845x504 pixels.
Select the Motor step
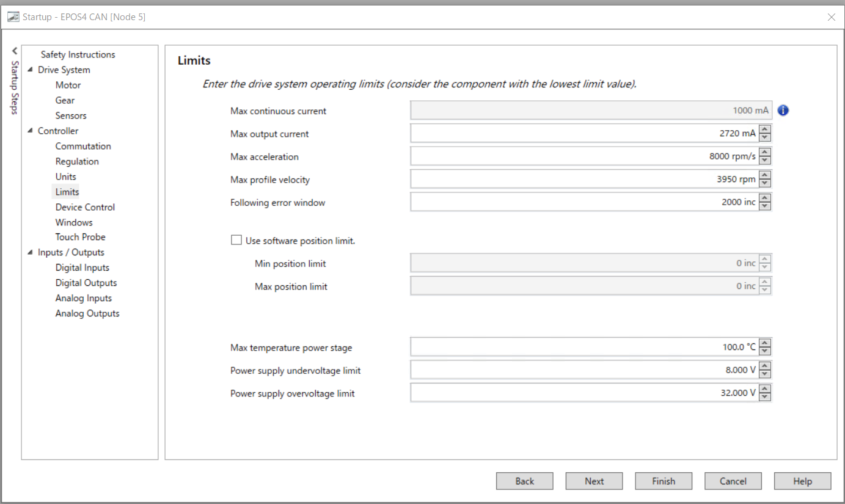click(x=68, y=85)
